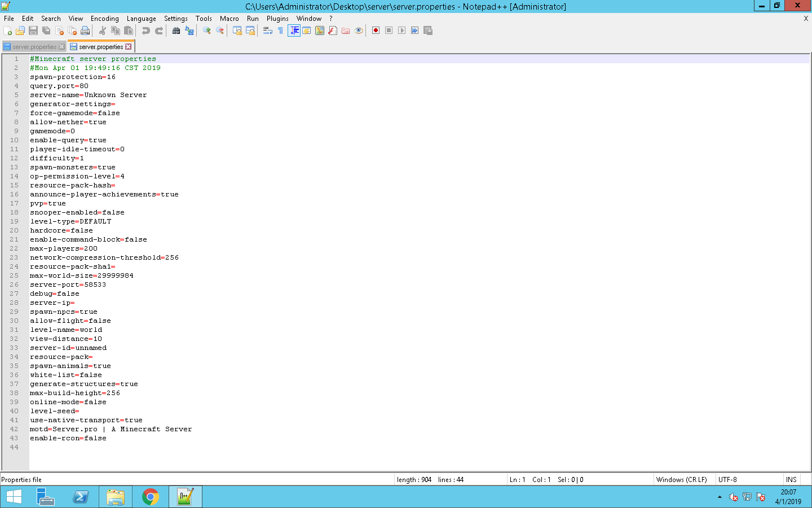The width and height of the screenshot is (812, 508).
Task: Save the current file via toolbar icon
Action: (33, 30)
